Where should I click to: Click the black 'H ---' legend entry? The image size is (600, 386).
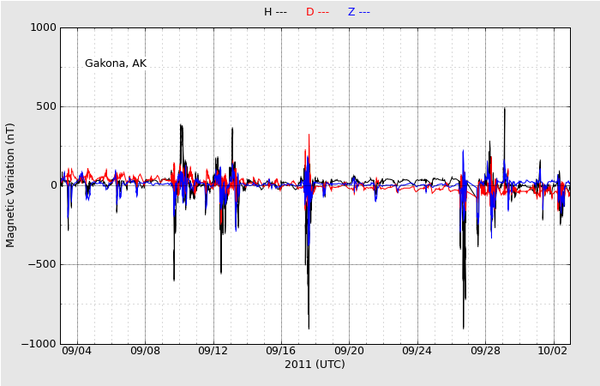(x=275, y=12)
